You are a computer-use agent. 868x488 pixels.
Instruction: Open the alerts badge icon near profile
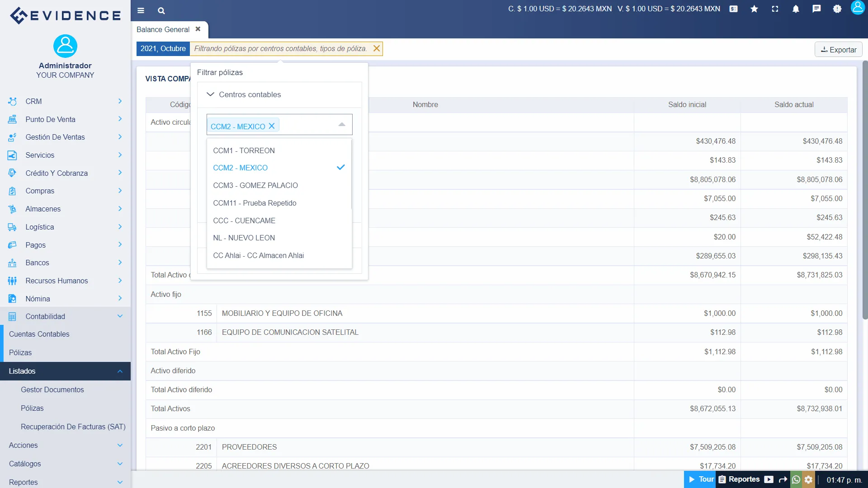[x=837, y=9]
